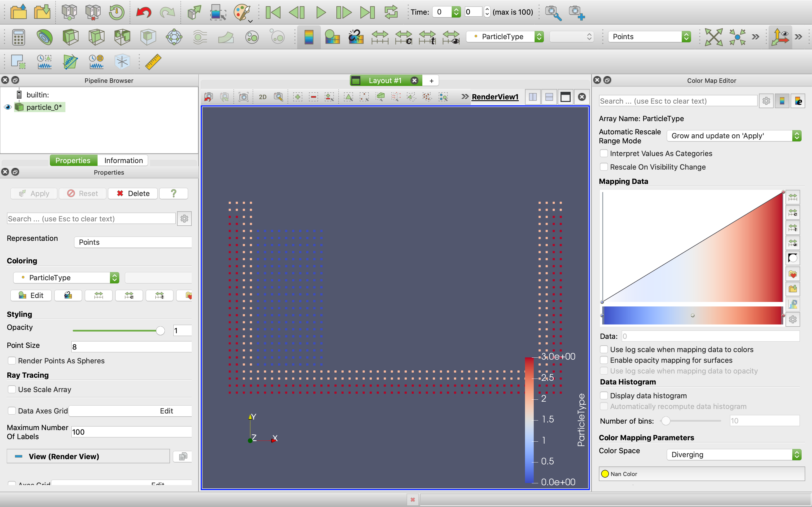Click the 2D view toggle button
The width and height of the screenshot is (812, 507).
pos(262,97)
